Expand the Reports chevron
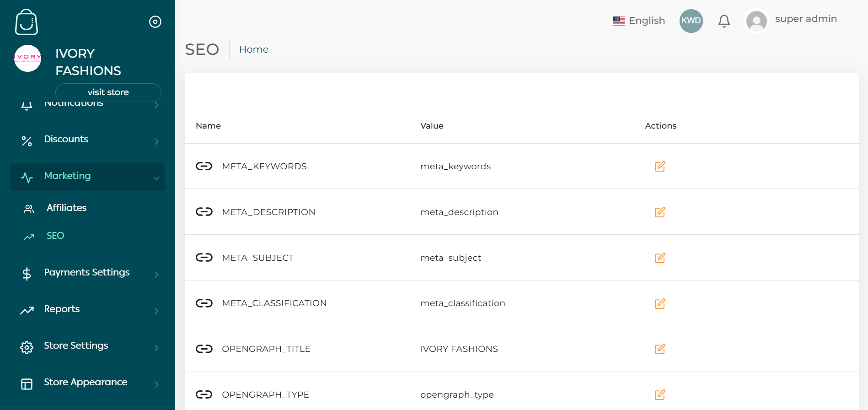The width and height of the screenshot is (868, 410). (156, 311)
